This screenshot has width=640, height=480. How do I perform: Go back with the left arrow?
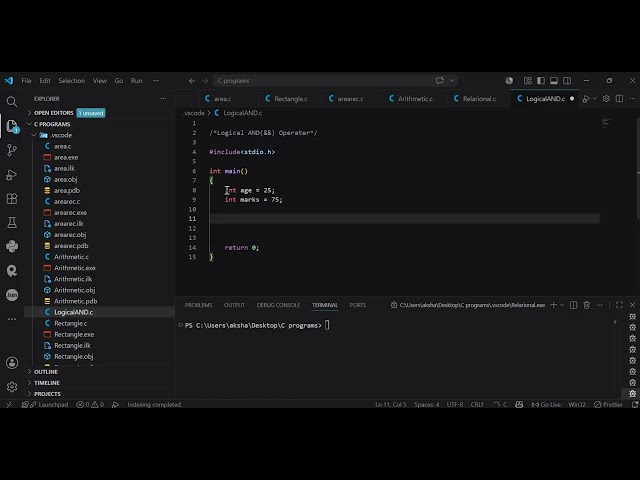coord(192,81)
